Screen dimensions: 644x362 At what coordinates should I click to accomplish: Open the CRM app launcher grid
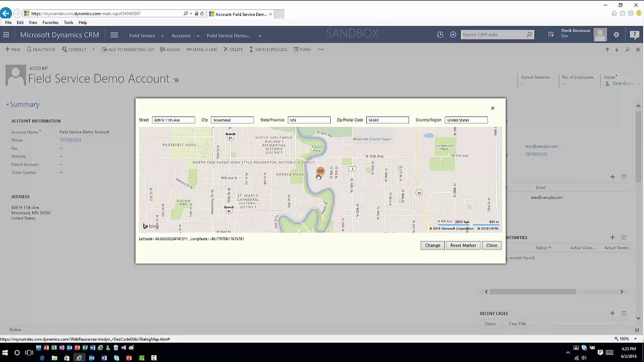pos(6,35)
